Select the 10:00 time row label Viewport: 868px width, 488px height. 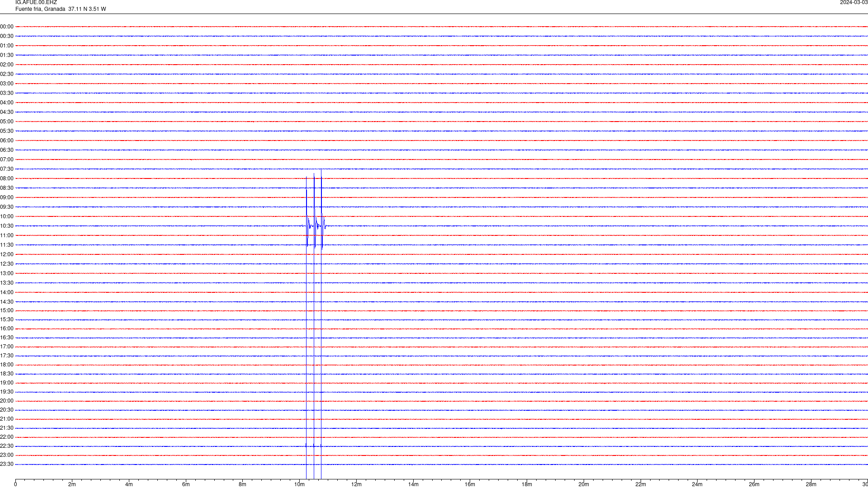coord(7,216)
